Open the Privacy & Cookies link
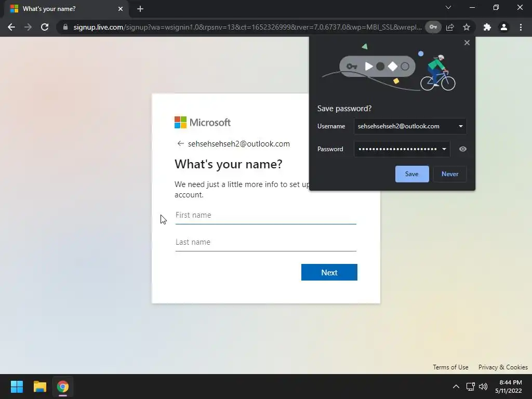 coord(503,367)
